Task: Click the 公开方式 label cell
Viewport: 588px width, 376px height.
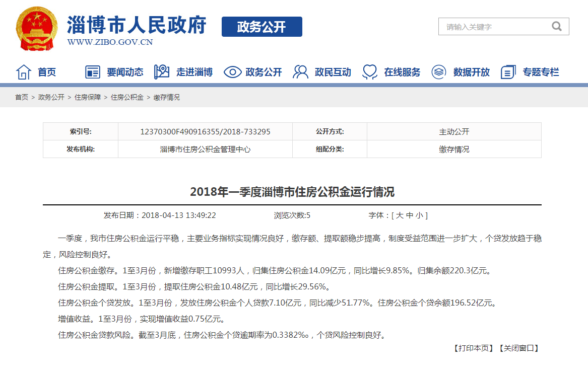Action: pos(330,132)
